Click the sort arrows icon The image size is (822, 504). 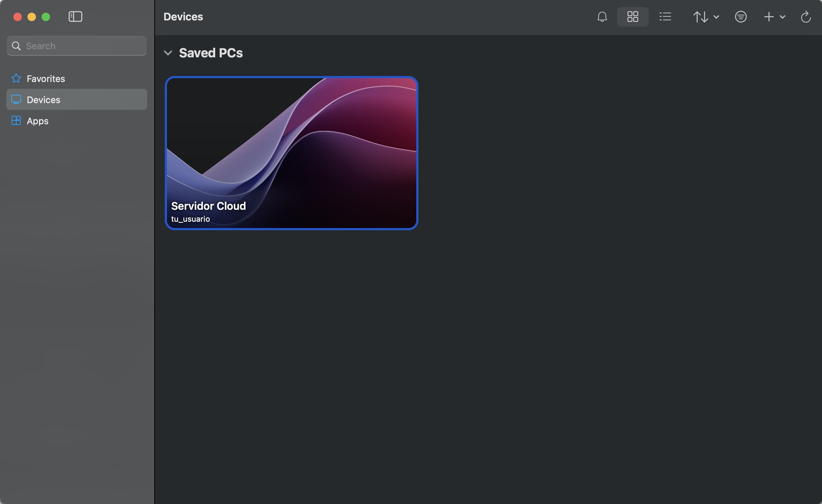tap(700, 17)
